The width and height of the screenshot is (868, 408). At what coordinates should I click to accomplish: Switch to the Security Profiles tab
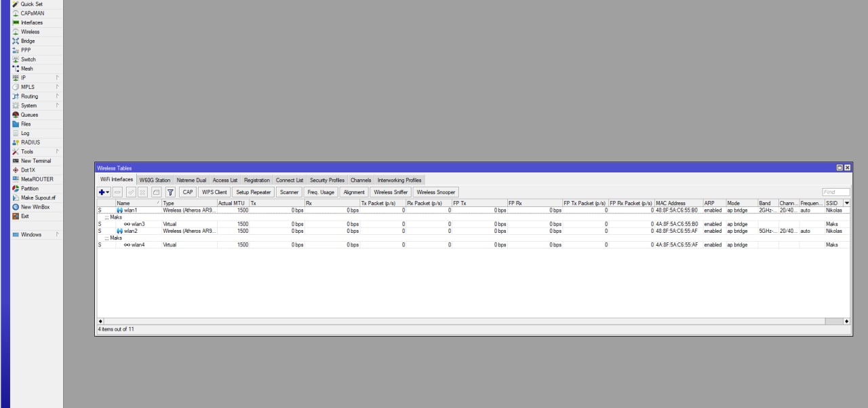(x=328, y=180)
